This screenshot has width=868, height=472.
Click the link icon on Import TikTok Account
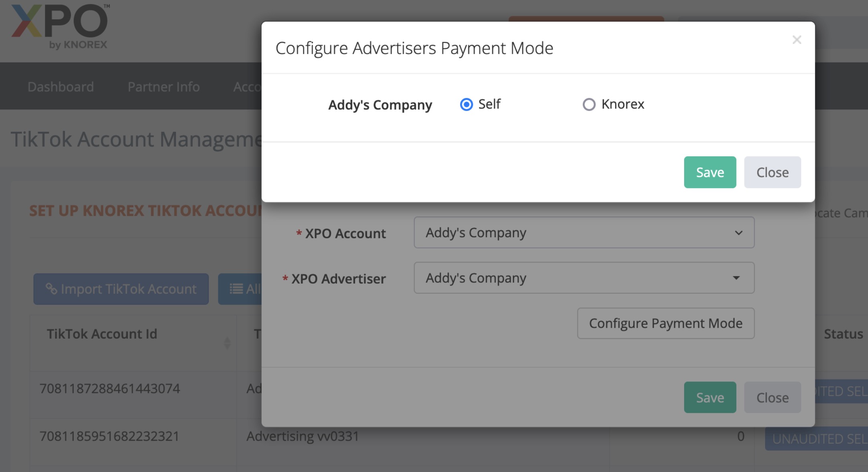tap(51, 289)
